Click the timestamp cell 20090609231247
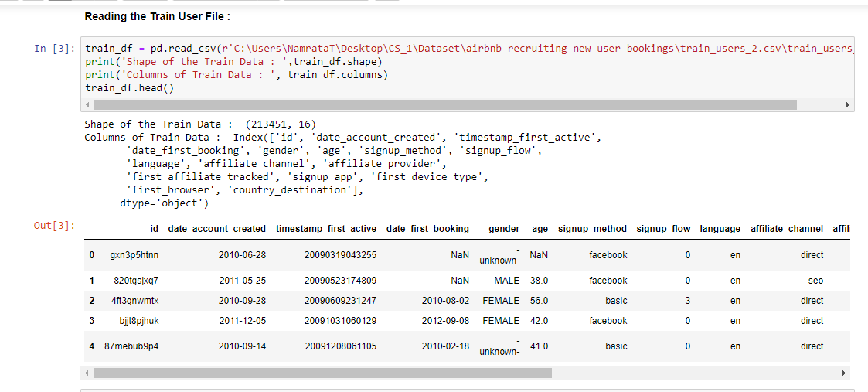This screenshot has width=868, height=392. [340, 301]
